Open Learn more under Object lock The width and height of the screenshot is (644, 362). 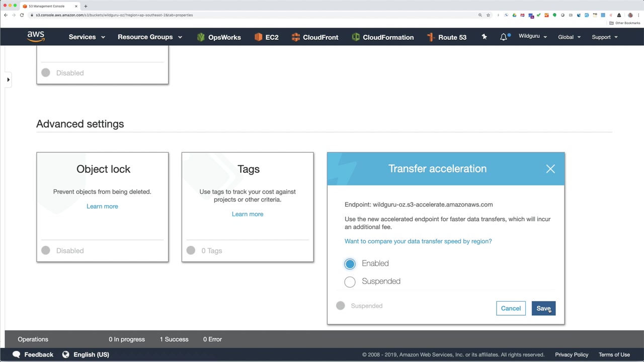pos(102,206)
